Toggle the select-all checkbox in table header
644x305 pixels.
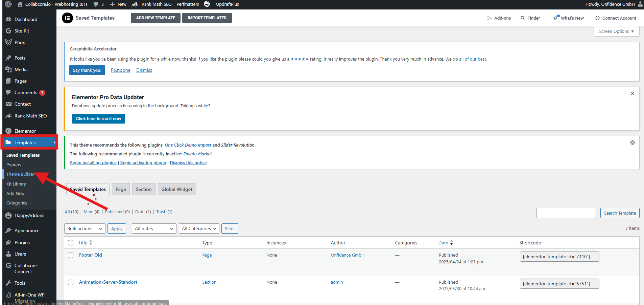pyautogui.click(x=71, y=243)
